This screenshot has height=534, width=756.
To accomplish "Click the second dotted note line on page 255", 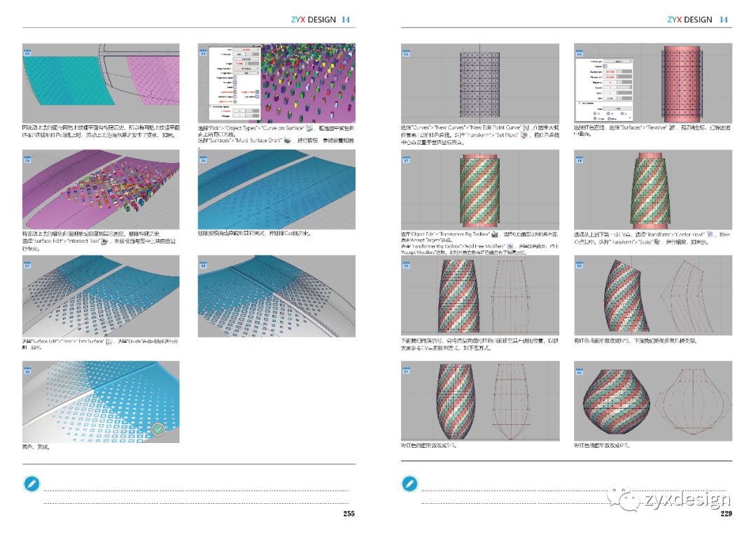I will point(196,503).
